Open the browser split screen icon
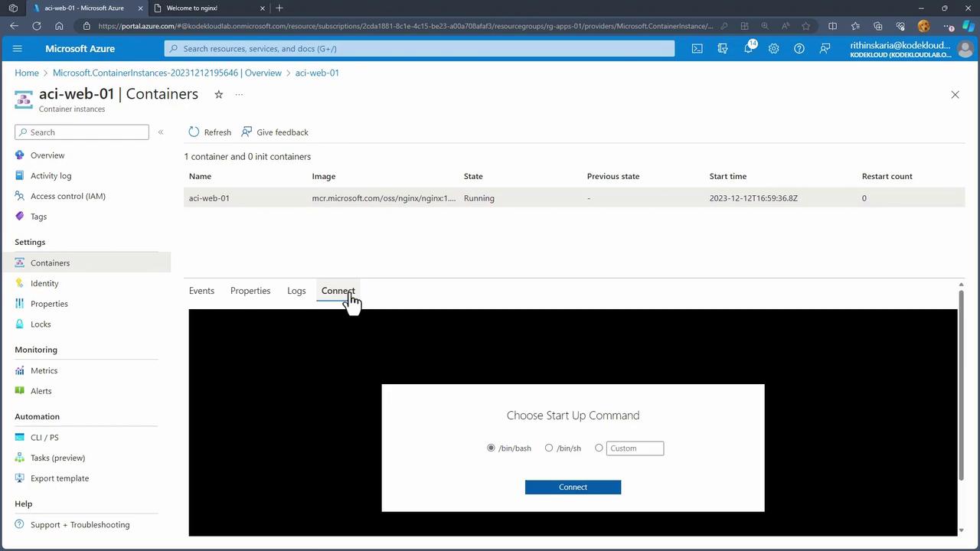The image size is (980, 551). click(832, 26)
